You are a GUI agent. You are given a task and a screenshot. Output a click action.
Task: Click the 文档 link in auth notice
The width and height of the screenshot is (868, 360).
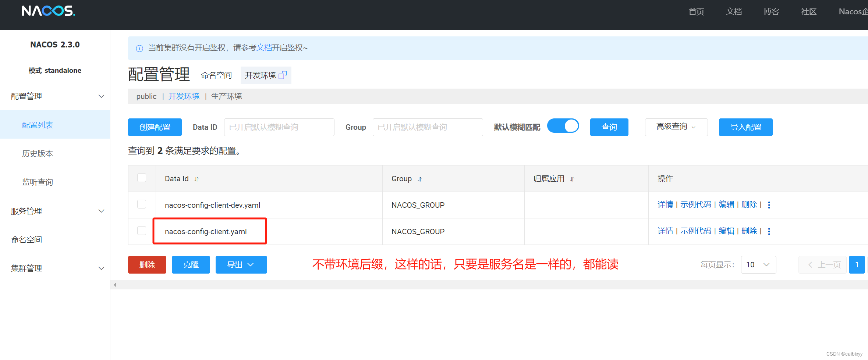tap(264, 48)
